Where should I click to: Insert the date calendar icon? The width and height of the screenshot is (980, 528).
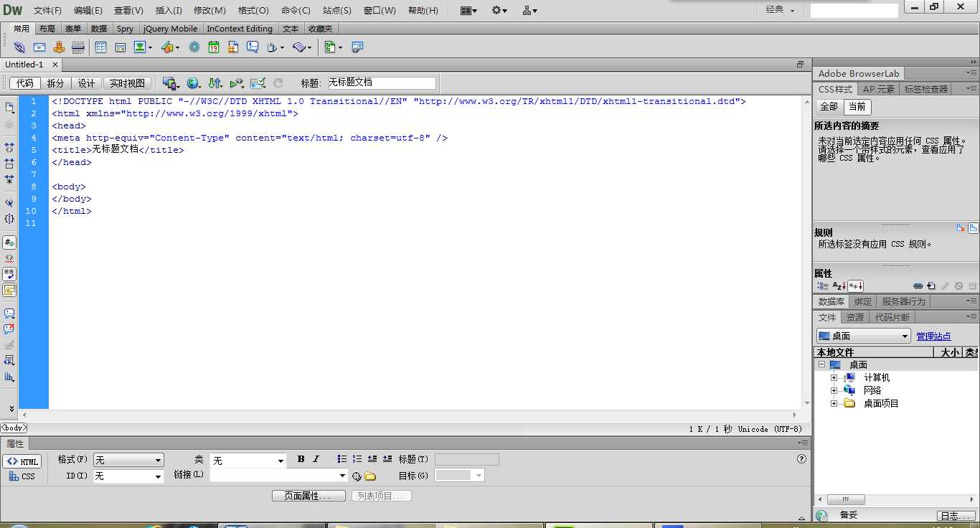(x=214, y=47)
